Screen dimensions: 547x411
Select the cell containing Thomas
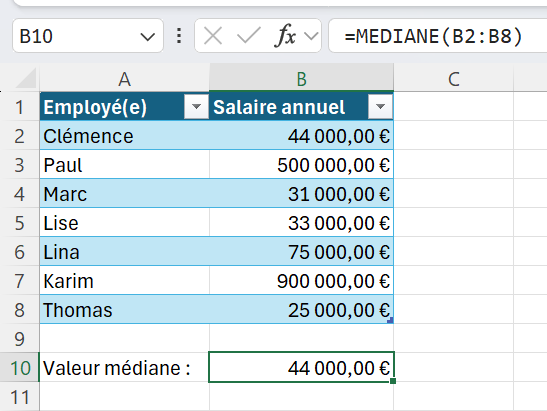[x=125, y=309]
